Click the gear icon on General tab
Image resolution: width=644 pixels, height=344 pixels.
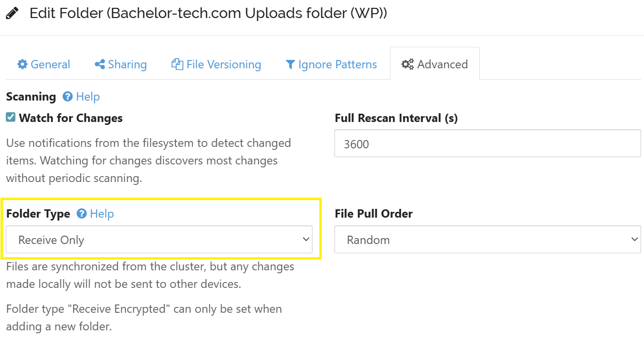click(x=22, y=64)
